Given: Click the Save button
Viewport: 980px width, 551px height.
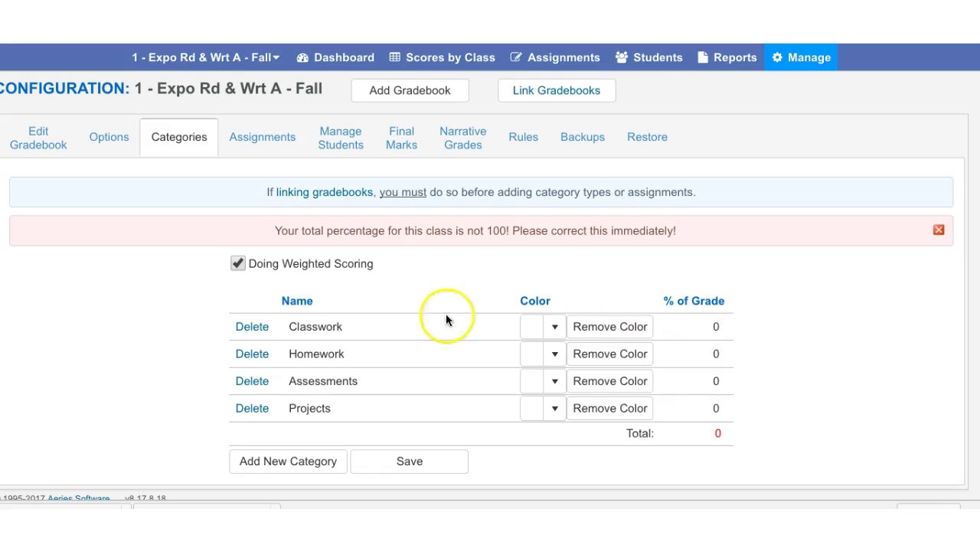Looking at the screenshot, I should tap(409, 461).
